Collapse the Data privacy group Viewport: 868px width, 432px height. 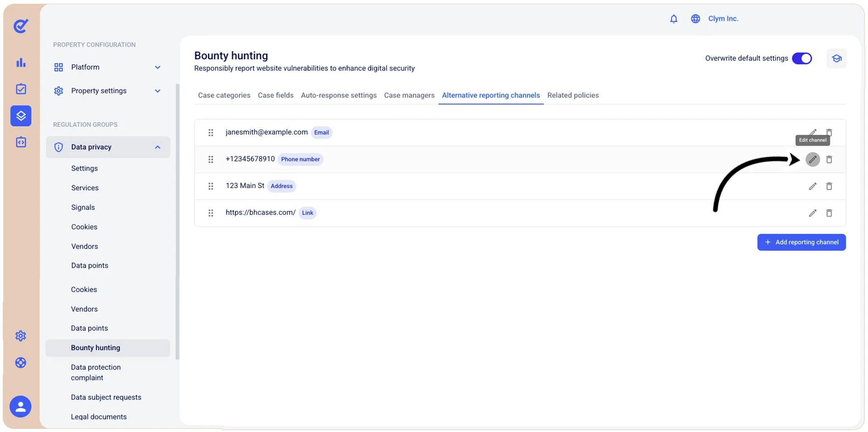click(x=158, y=147)
